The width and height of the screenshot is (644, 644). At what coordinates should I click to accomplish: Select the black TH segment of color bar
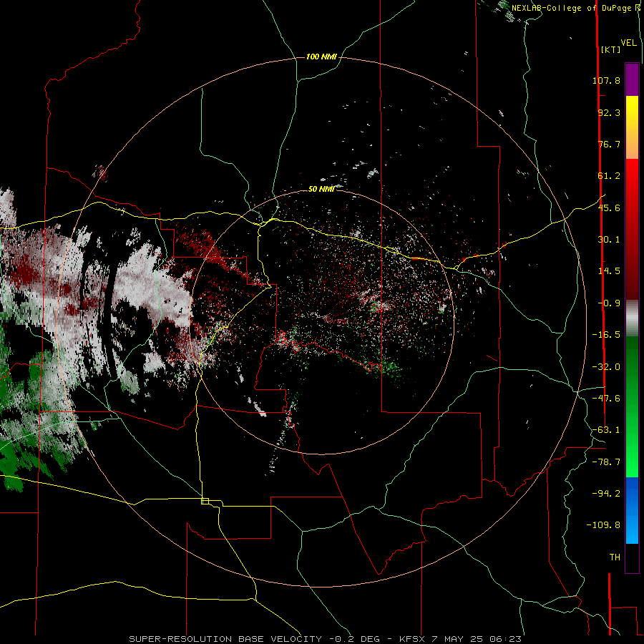(x=632, y=558)
